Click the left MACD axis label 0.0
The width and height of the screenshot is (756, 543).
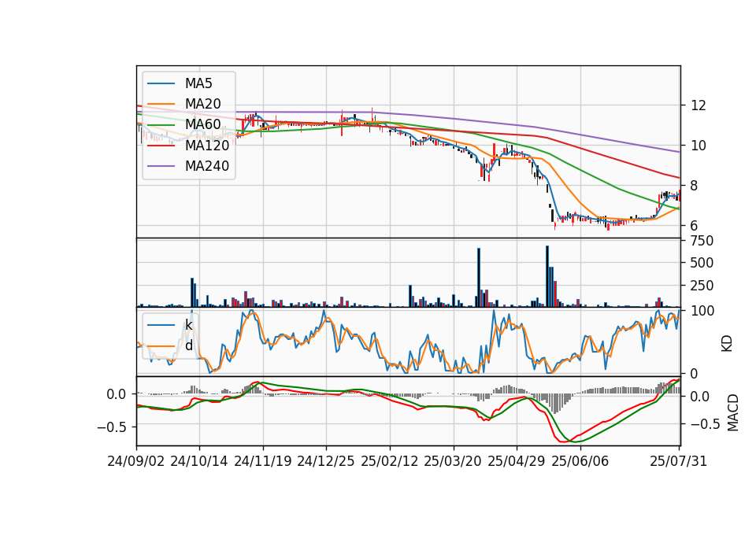point(116,394)
